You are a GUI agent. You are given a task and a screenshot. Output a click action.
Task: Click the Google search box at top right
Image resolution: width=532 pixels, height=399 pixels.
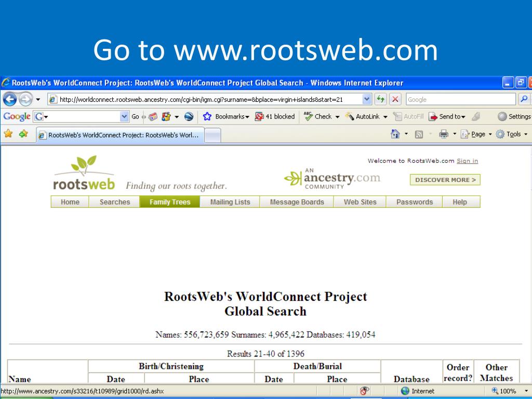(460, 99)
